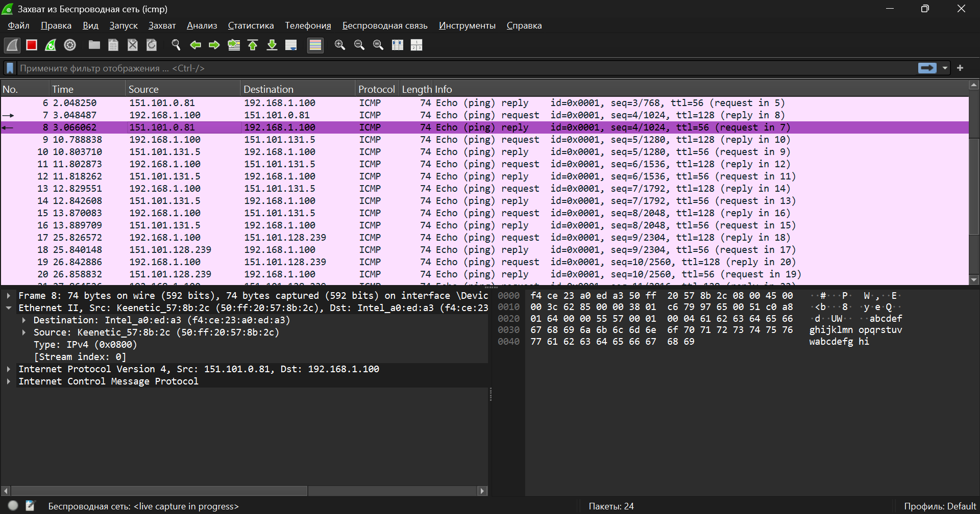Jump to the last packet

click(272, 45)
